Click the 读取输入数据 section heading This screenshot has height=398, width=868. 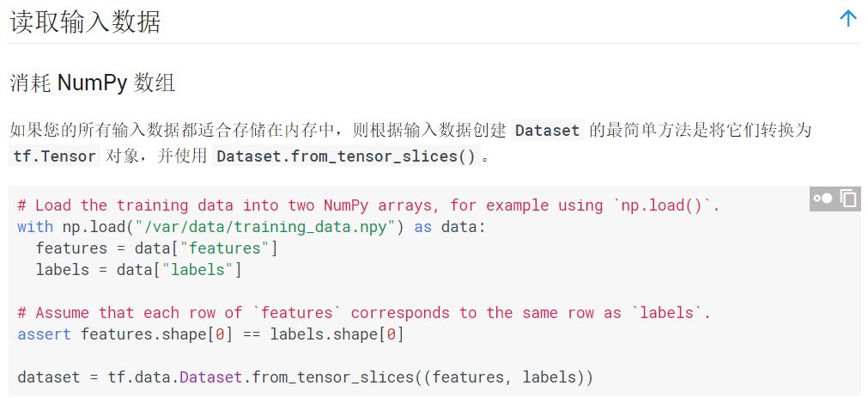click(85, 22)
